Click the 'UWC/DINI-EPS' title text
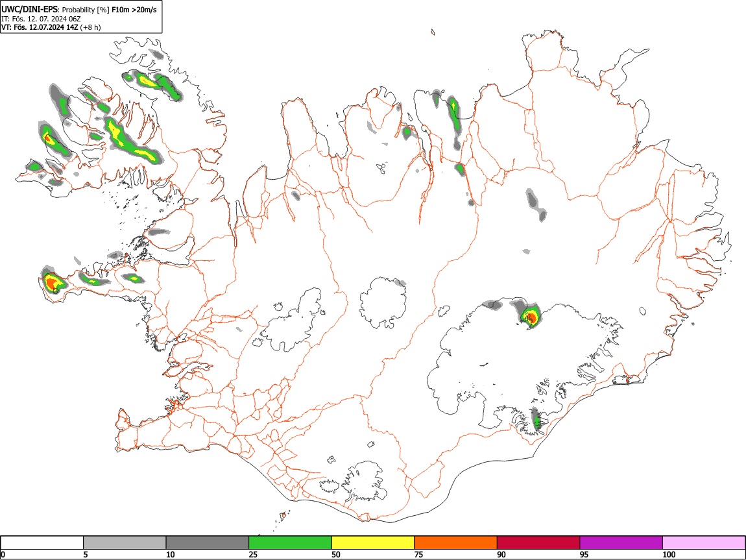The width and height of the screenshot is (746, 560). [29, 9]
